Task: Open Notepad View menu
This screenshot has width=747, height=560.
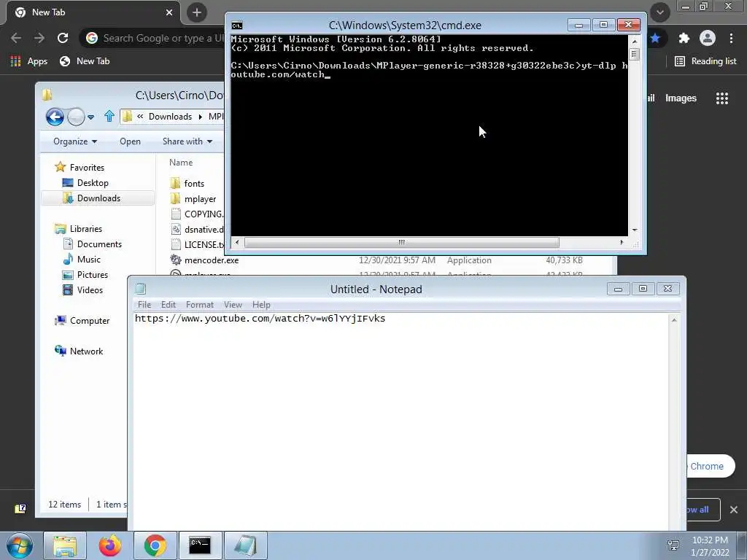Action: (x=233, y=305)
